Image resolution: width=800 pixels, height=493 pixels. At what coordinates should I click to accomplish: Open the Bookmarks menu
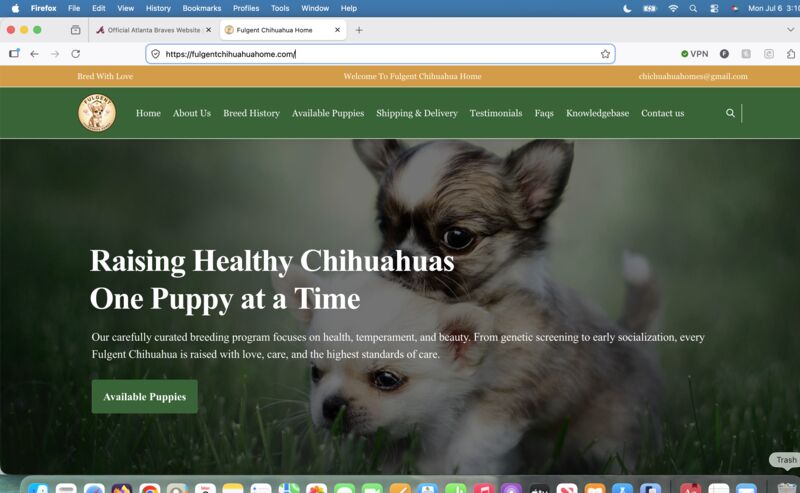click(202, 8)
